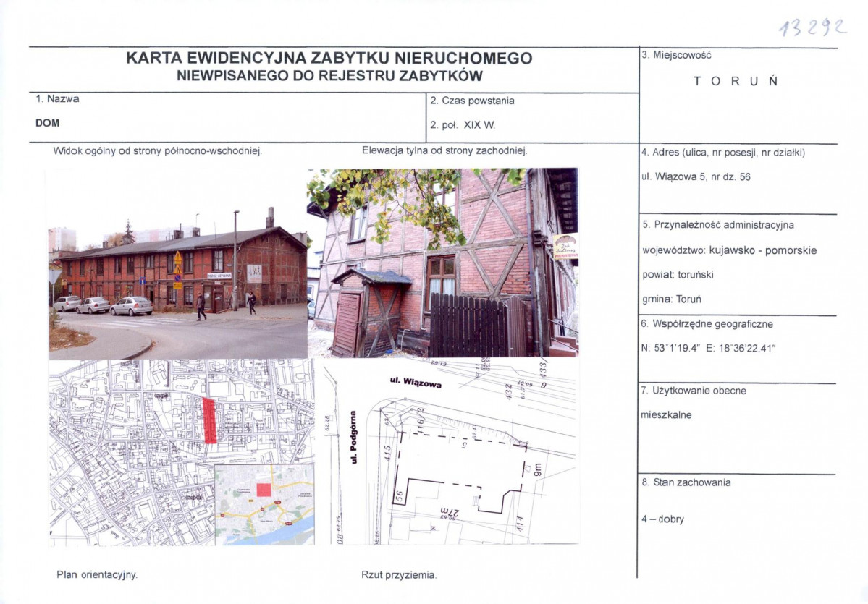Click the '1. Nazwa' field label
This screenshot has height=604, width=868.
[58, 99]
